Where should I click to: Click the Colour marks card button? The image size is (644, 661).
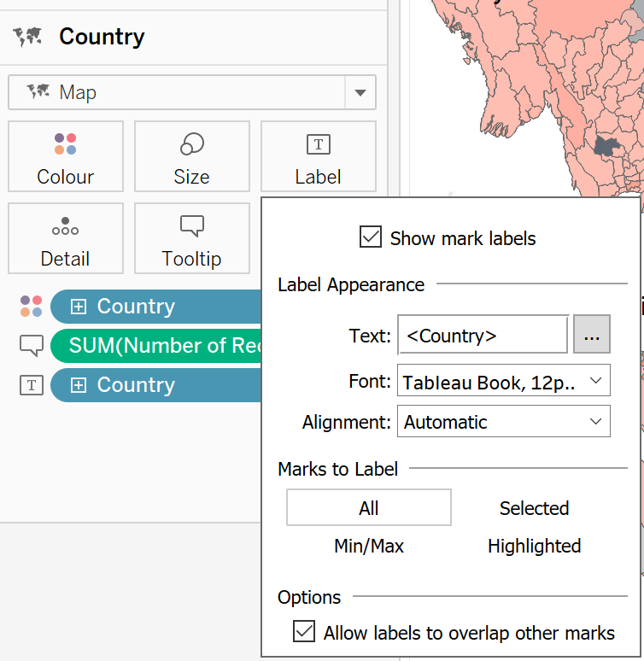pos(66,156)
